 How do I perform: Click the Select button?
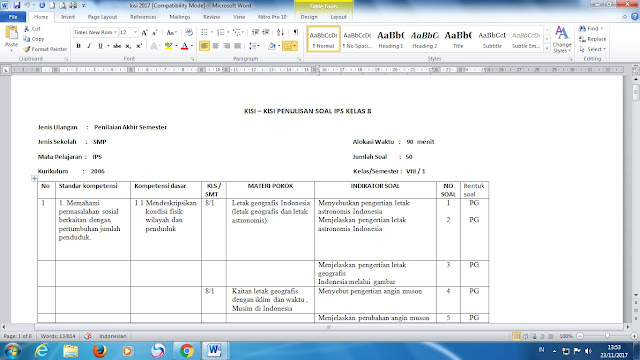(593, 49)
